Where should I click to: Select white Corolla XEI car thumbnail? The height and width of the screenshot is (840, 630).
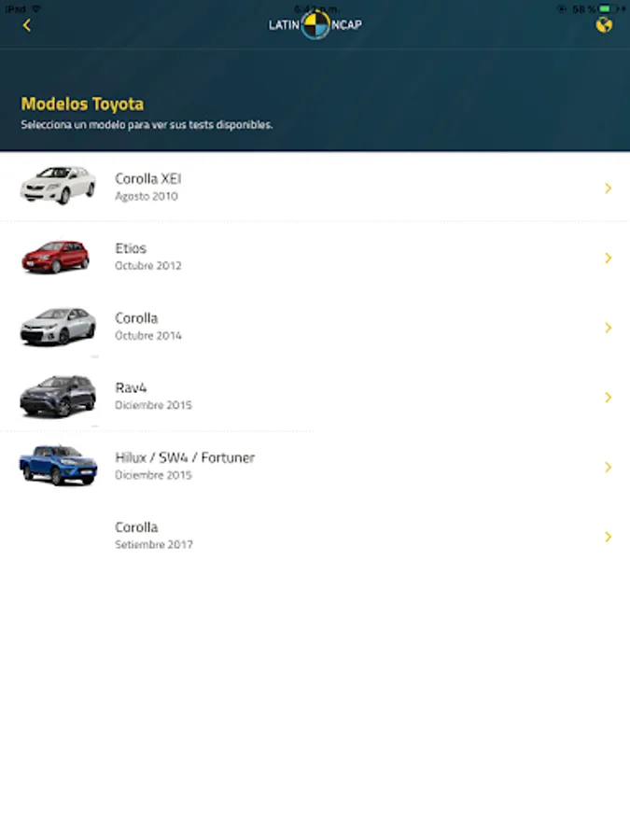coord(58,186)
